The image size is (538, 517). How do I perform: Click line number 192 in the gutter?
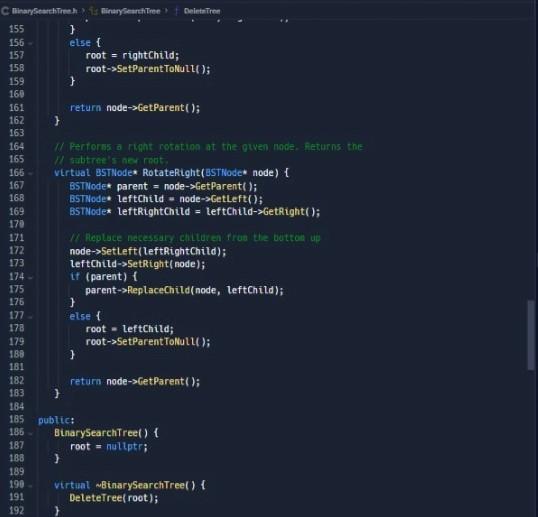click(16, 510)
